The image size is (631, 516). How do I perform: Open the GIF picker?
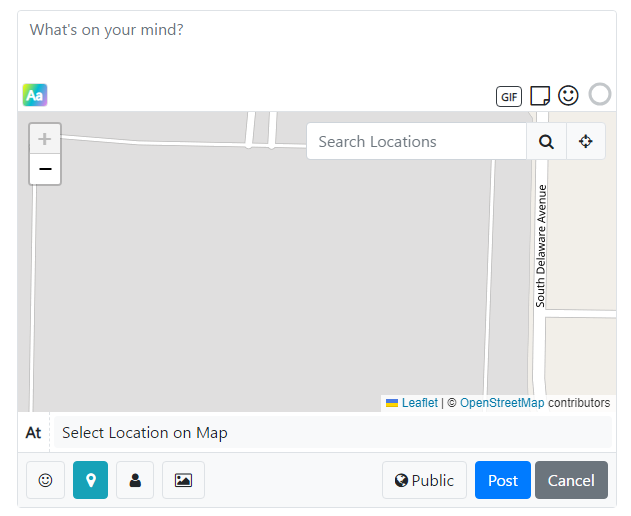(509, 97)
